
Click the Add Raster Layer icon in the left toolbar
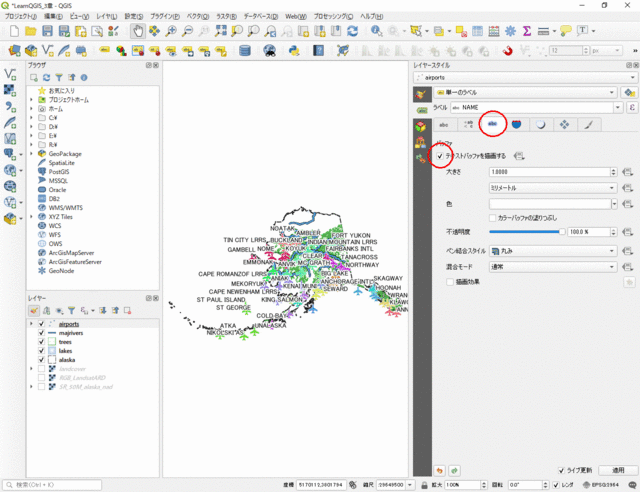[x=10, y=90]
